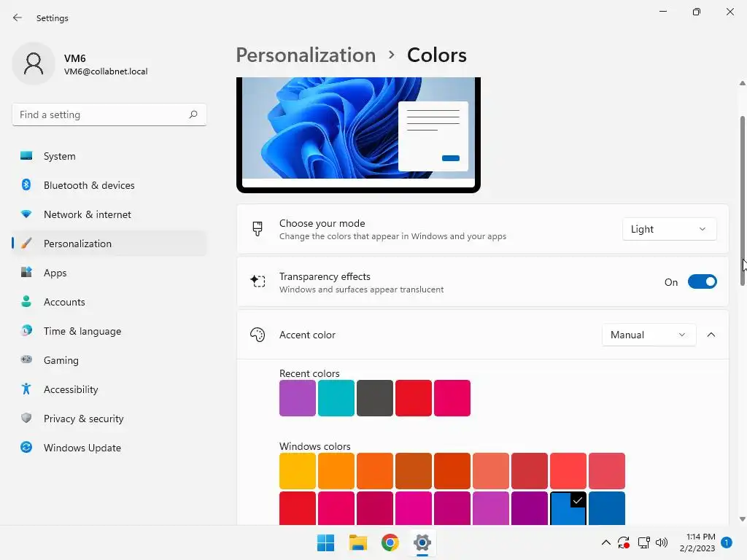Select Apps in the sidebar

pos(109,273)
